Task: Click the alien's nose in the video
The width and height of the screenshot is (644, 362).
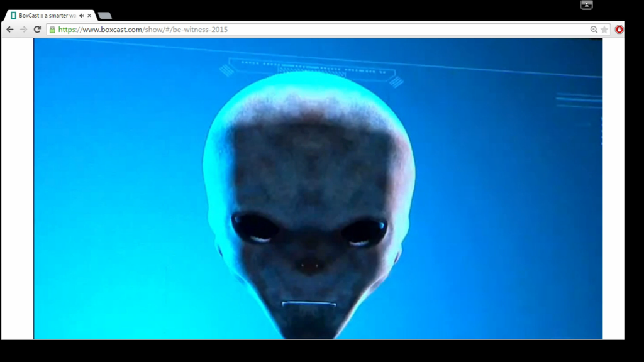Action: point(309,265)
